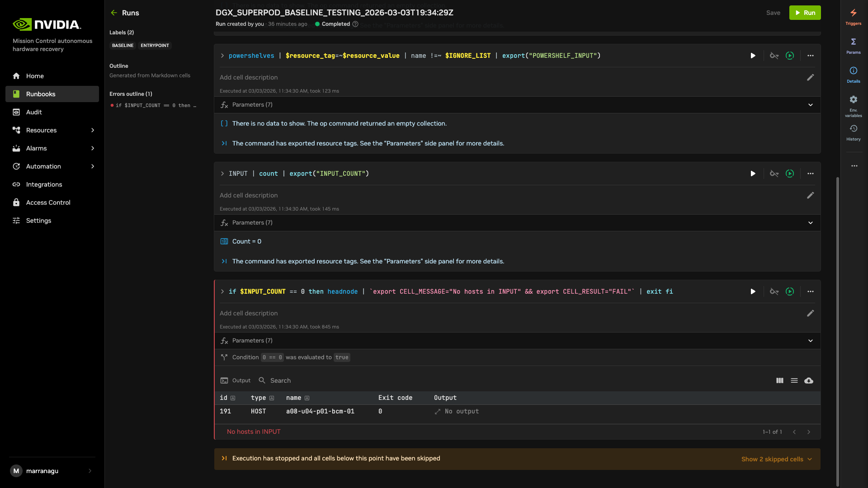Run the powershelves cell with play icon
This screenshot has height=488, width=868.
pos(753,56)
